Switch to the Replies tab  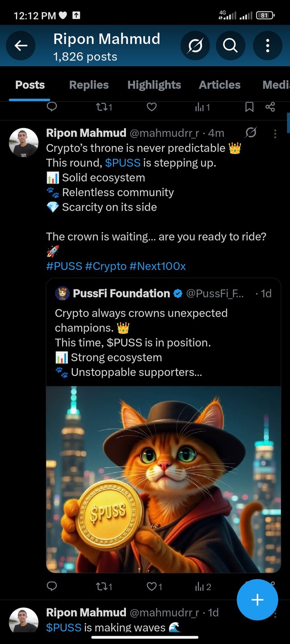point(89,85)
